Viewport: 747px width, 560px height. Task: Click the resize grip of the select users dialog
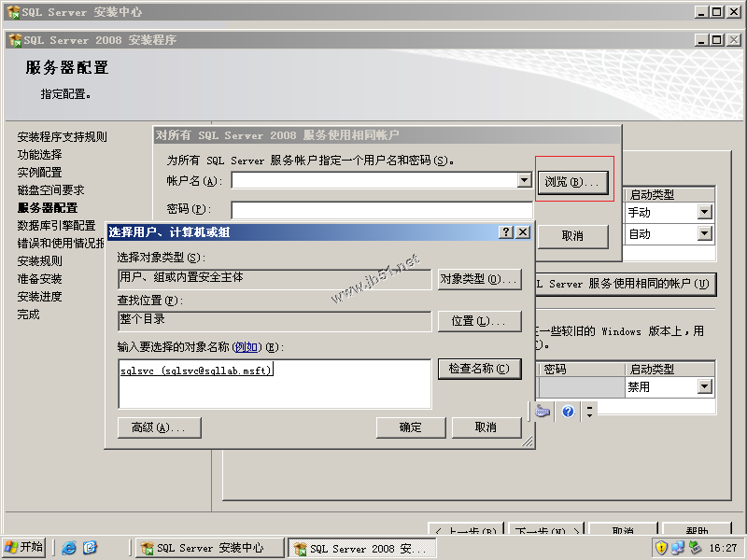coord(527,441)
